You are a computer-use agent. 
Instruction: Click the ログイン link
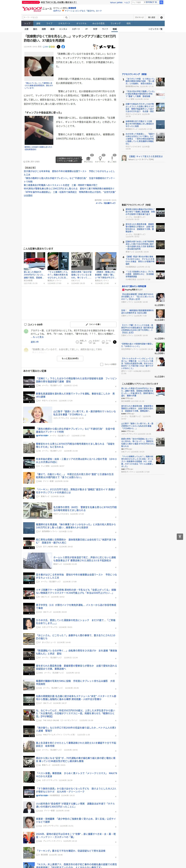(57, 11)
